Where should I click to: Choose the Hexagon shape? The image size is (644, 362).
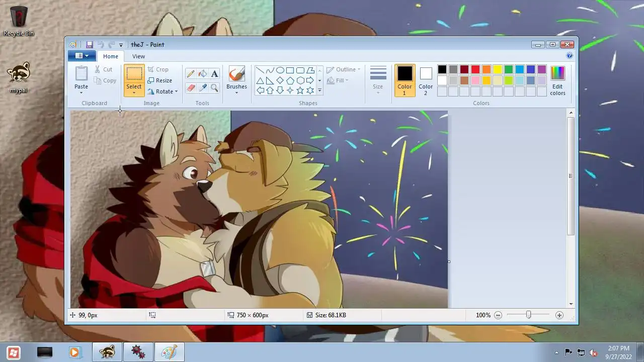tap(300, 80)
